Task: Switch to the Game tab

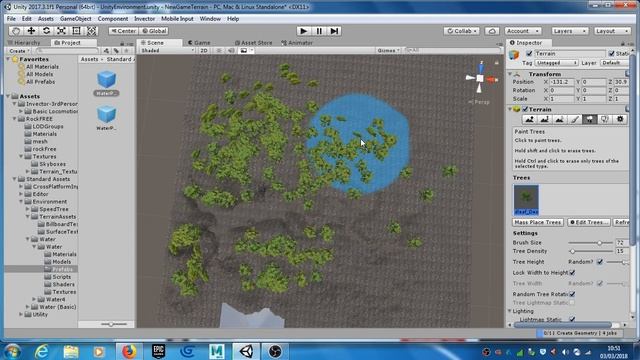Action: tap(199, 42)
